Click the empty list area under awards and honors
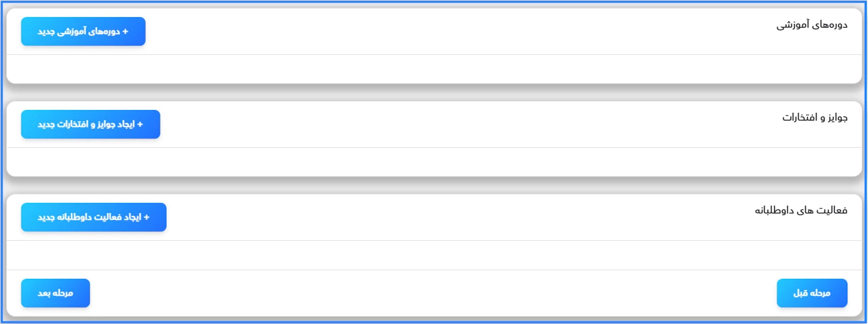 click(x=433, y=162)
